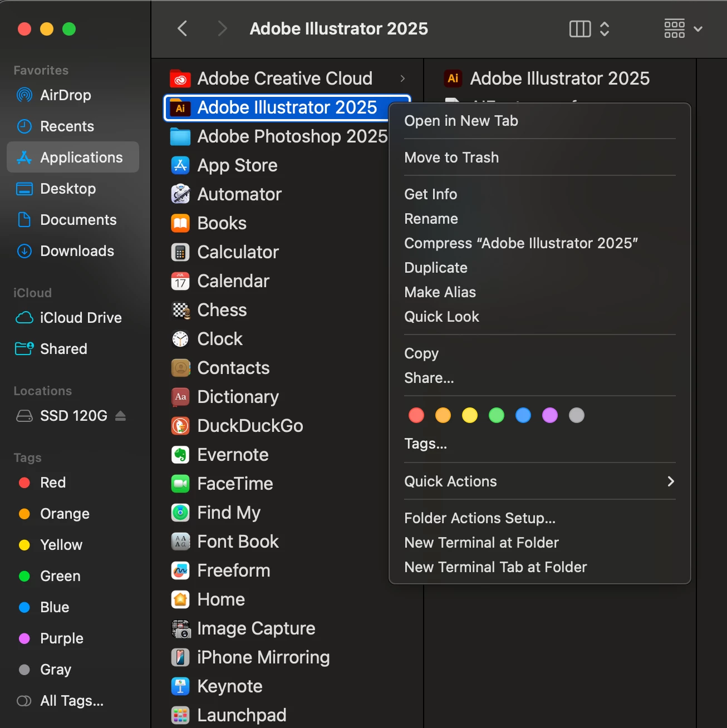This screenshot has height=728, width=727.
Task: Select the Find My app icon
Action: 180,513
